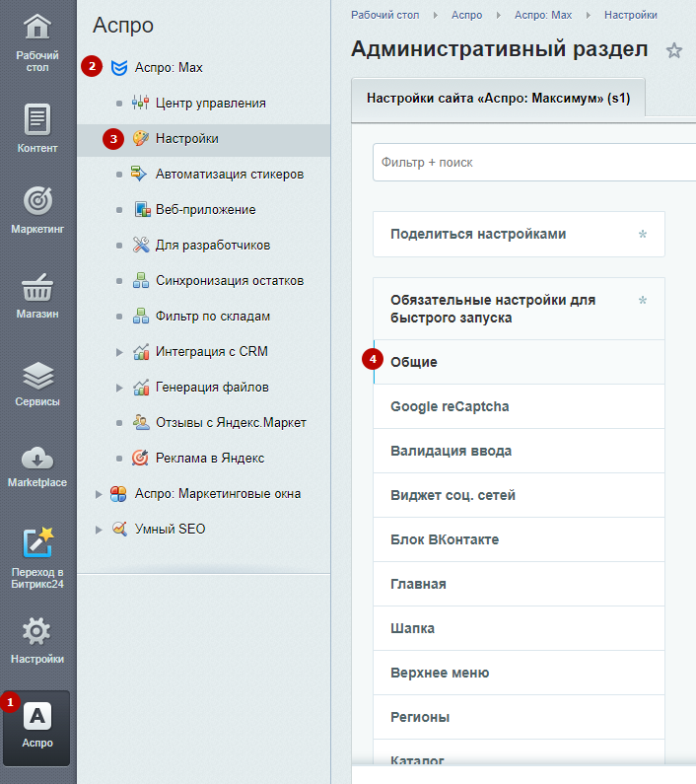The height and width of the screenshot is (784, 696).
Task: Expand the Генерация файлов tree node
Action: 119,388
